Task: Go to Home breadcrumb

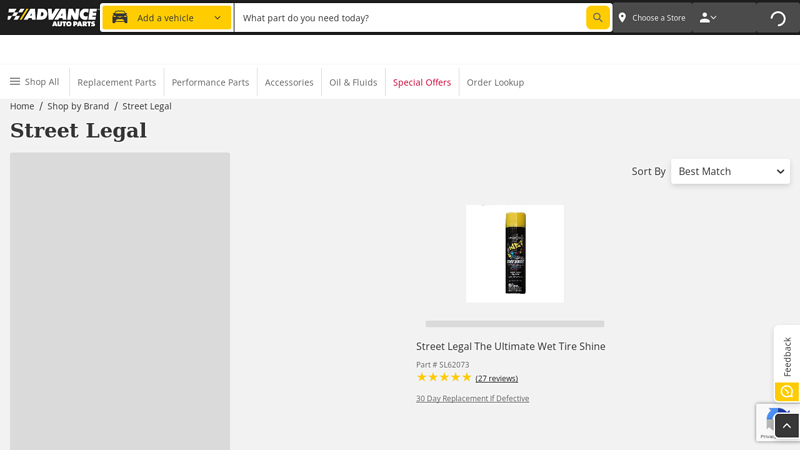Action: [22, 106]
